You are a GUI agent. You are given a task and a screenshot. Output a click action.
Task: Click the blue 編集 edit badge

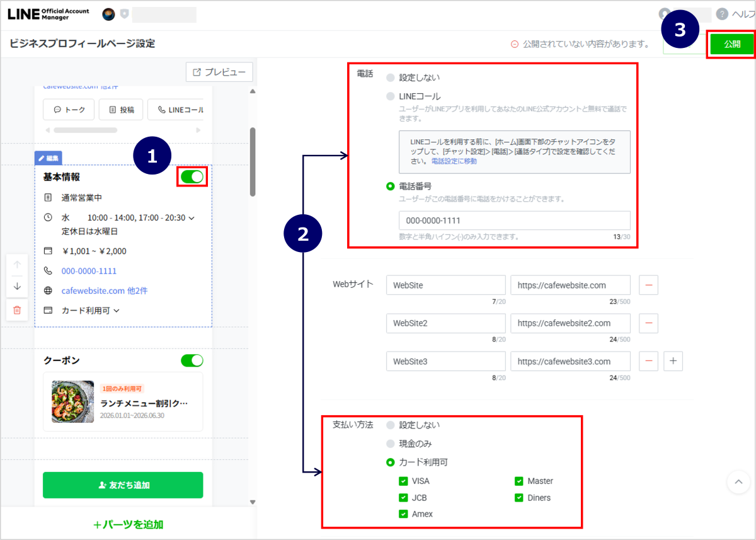click(49, 158)
